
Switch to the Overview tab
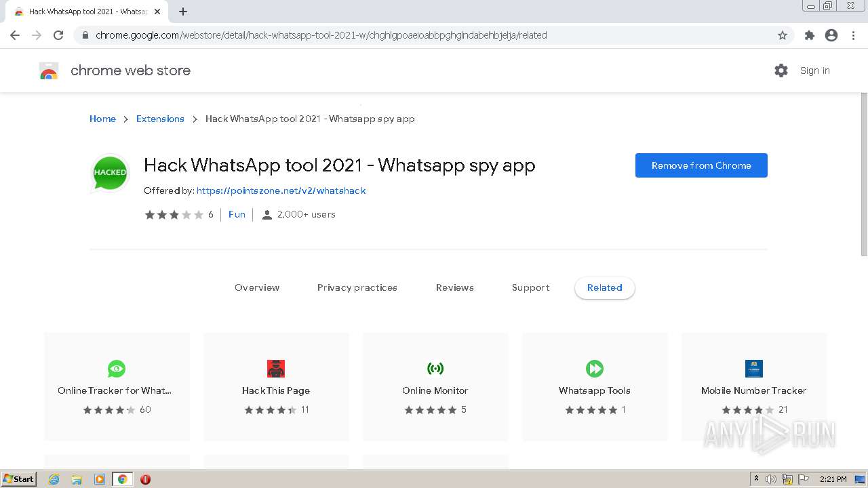tap(257, 288)
